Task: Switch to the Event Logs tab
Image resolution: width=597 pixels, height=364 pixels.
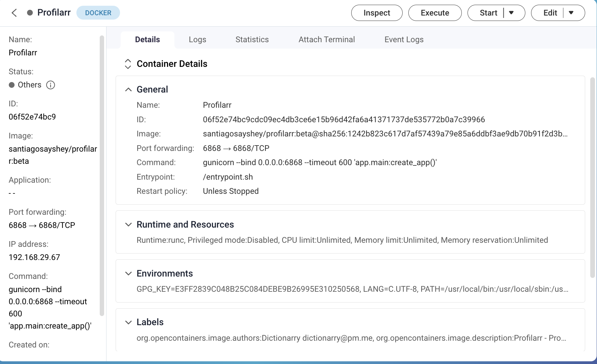Action: [404, 40]
